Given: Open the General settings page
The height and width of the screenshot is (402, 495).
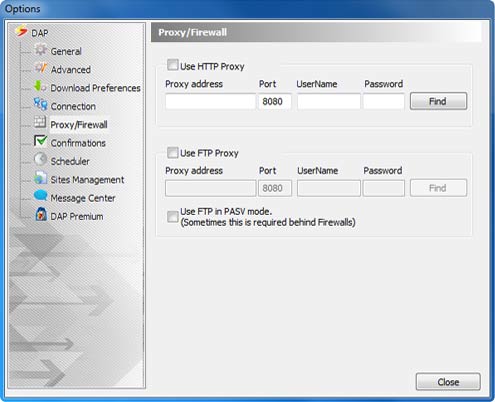Looking at the screenshot, I should (66, 51).
